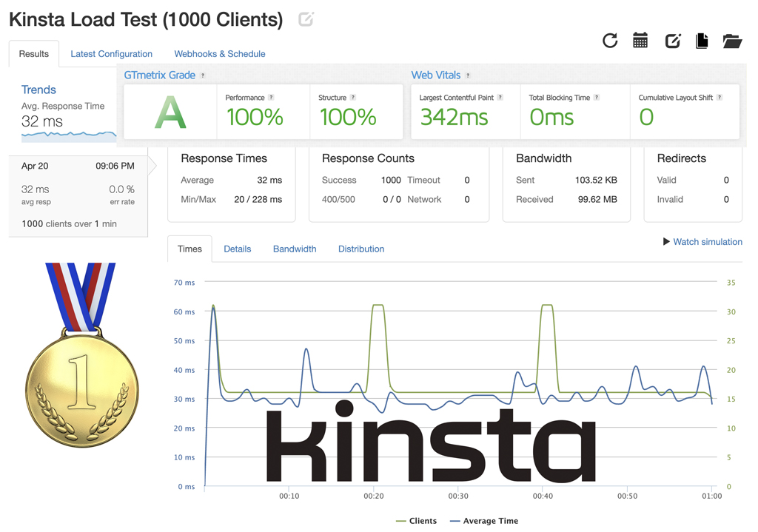758x532 pixels.
Task: Click the 100% Structure score
Action: click(x=348, y=117)
